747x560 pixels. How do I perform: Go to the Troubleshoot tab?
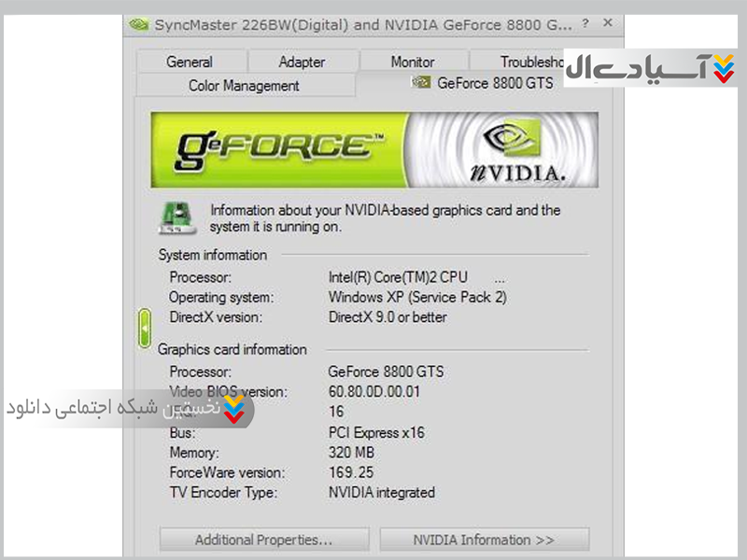pos(517,62)
